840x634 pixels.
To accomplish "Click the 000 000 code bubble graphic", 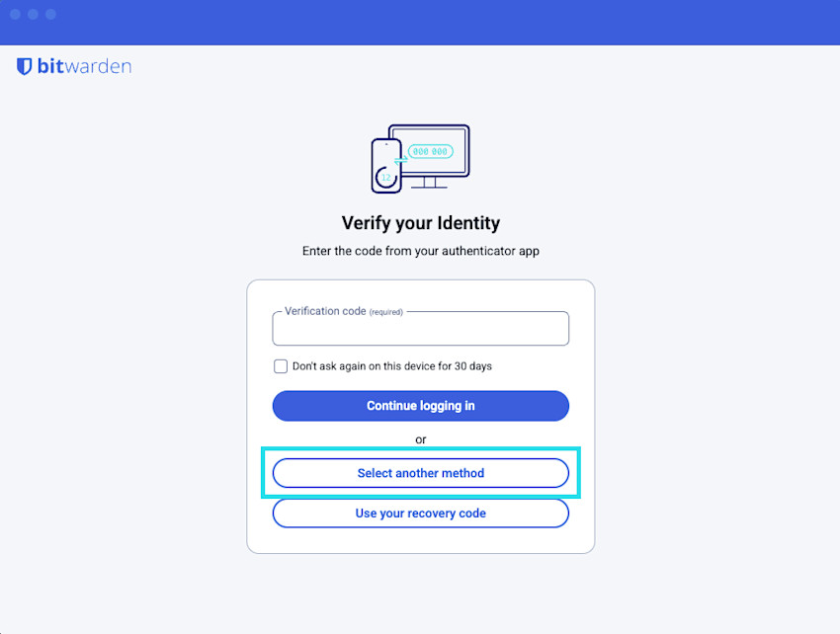I will (x=430, y=152).
